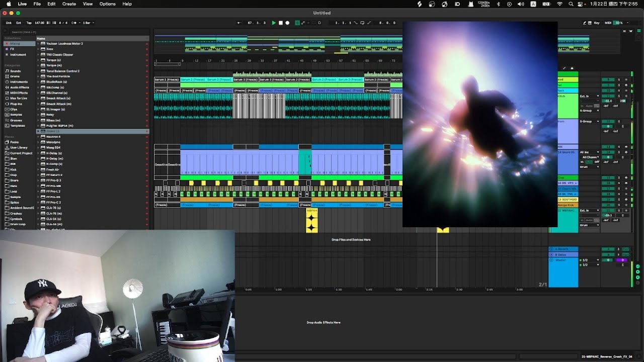Open the Templates category
The height and width of the screenshot is (362, 644).
pos(17,126)
